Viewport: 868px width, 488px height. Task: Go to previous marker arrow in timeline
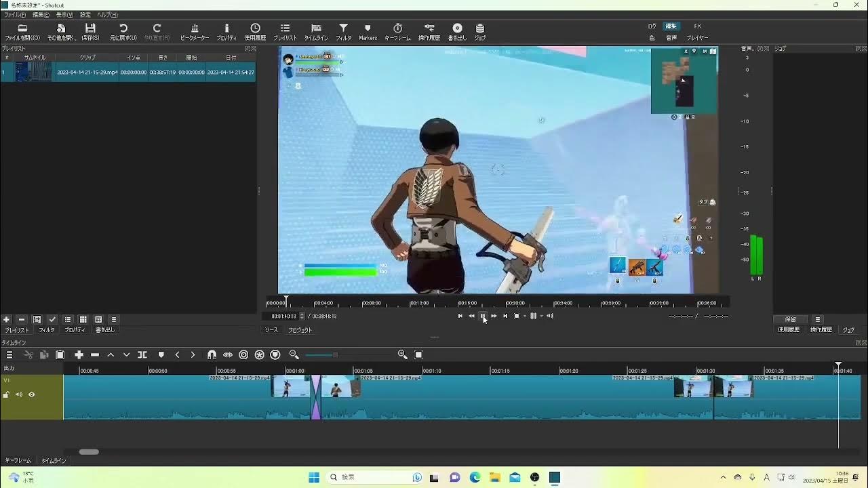click(177, 354)
